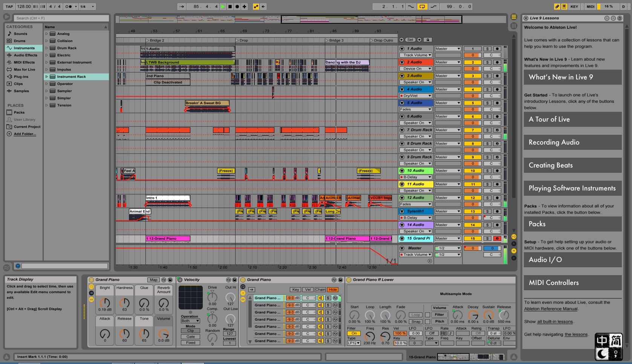Click the Arrangement Record button
The height and width of the screenshot is (364, 632).
pos(237,6)
